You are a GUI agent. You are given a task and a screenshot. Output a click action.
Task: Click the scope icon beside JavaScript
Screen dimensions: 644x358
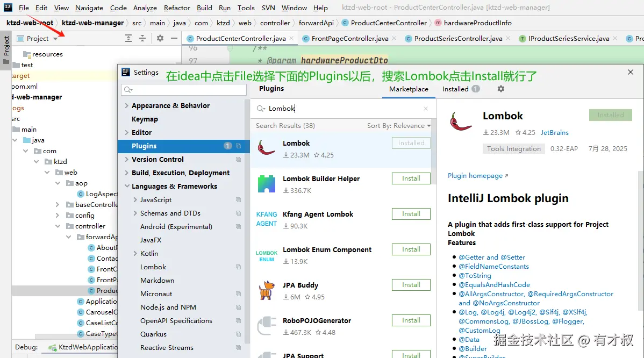[x=238, y=199]
